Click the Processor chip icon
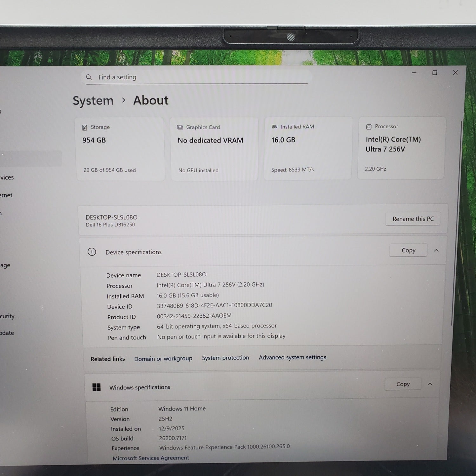Screen dimensions: 476x476 [369, 127]
